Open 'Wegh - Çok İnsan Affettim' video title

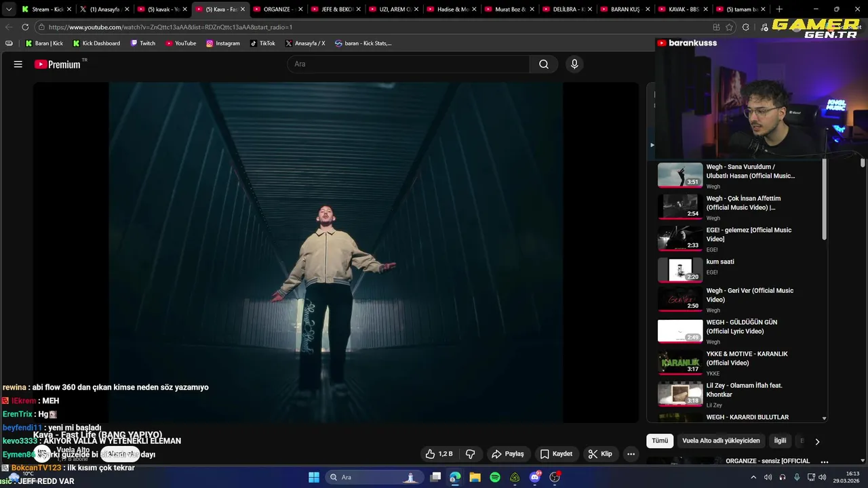point(744,203)
